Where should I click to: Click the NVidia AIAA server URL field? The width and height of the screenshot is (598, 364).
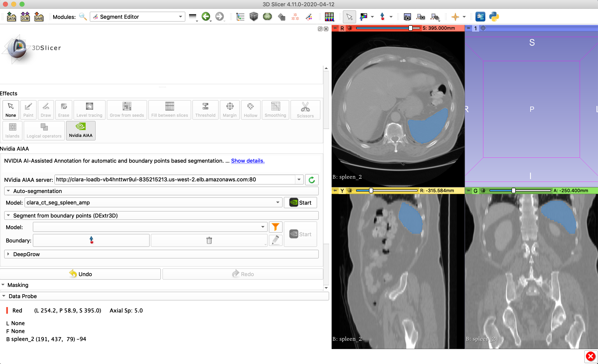point(175,180)
